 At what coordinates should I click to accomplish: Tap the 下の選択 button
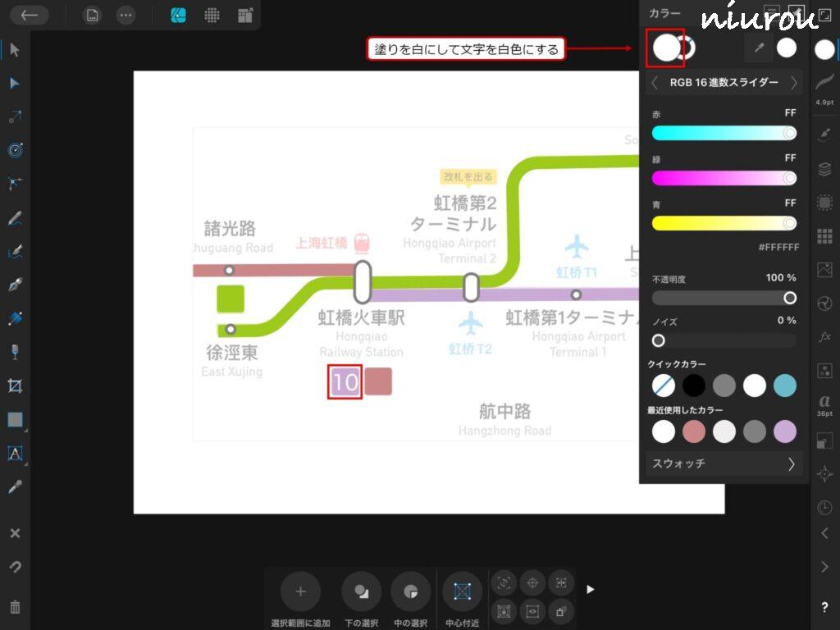(361, 591)
